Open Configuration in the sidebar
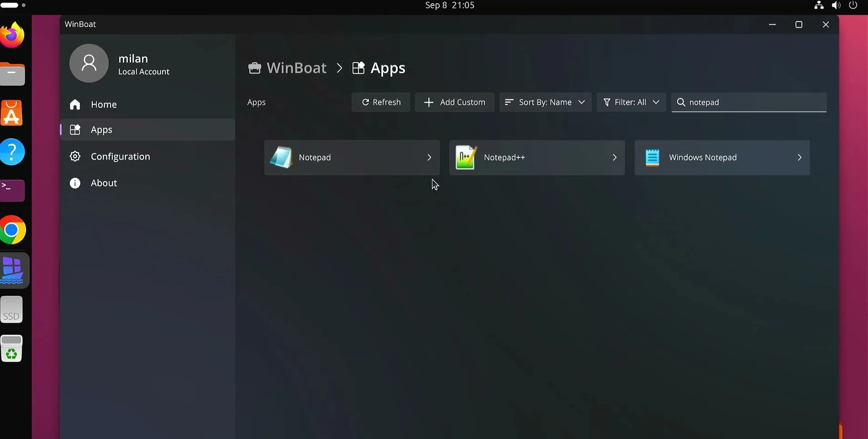Image resolution: width=868 pixels, height=439 pixels. pos(148,157)
